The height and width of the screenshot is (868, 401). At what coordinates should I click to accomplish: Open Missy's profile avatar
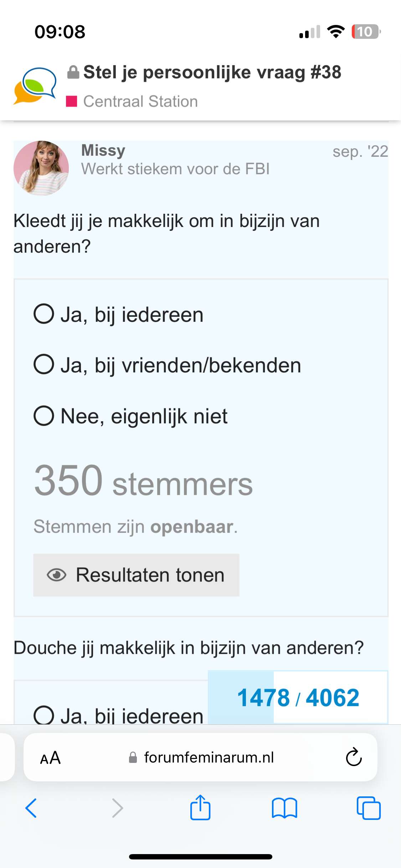coord(41,168)
